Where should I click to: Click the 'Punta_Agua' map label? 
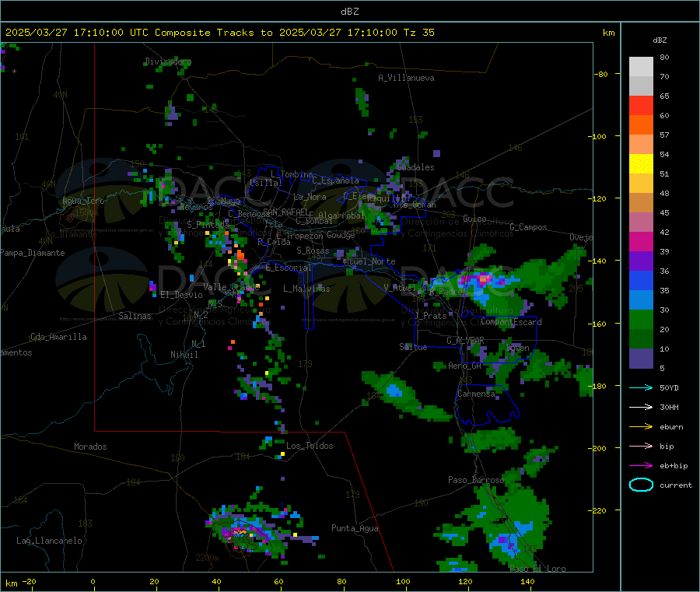(x=355, y=528)
